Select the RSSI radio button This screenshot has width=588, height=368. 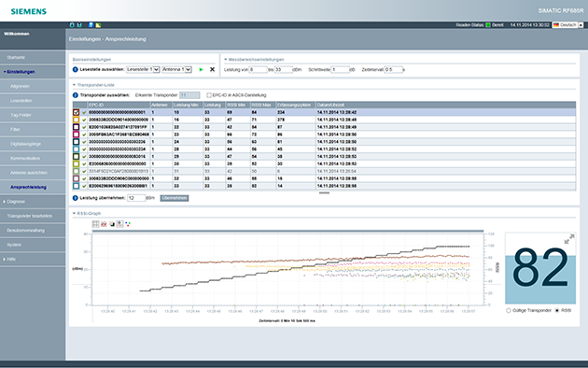(557, 311)
